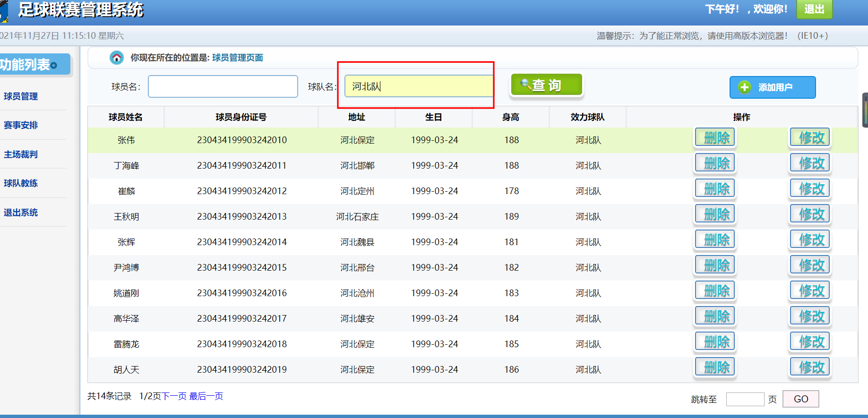868x418 pixels.
Task: Edit player 尹鸿博
Action: click(810, 265)
